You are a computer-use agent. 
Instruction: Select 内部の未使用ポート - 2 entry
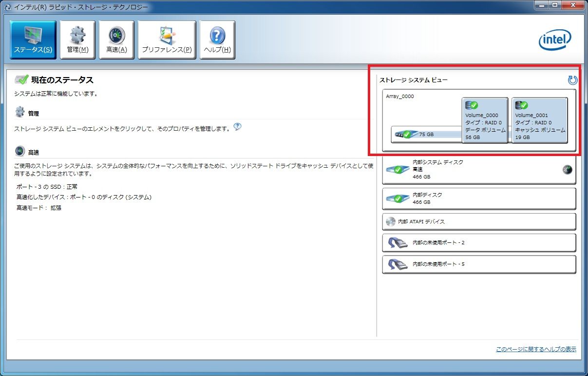pos(479,242)
